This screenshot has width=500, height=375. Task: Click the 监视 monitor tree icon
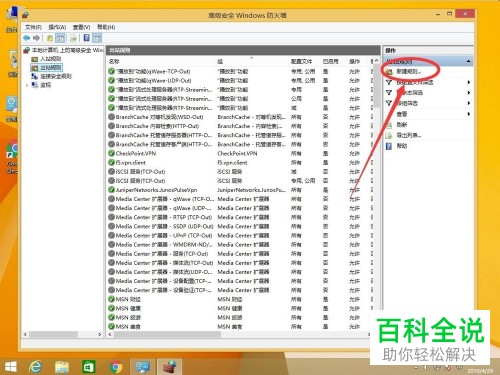[34, 85]
